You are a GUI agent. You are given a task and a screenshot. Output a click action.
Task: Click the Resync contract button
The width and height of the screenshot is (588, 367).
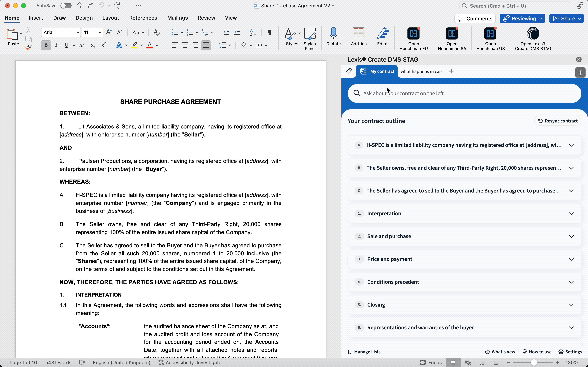pos(557,121)
